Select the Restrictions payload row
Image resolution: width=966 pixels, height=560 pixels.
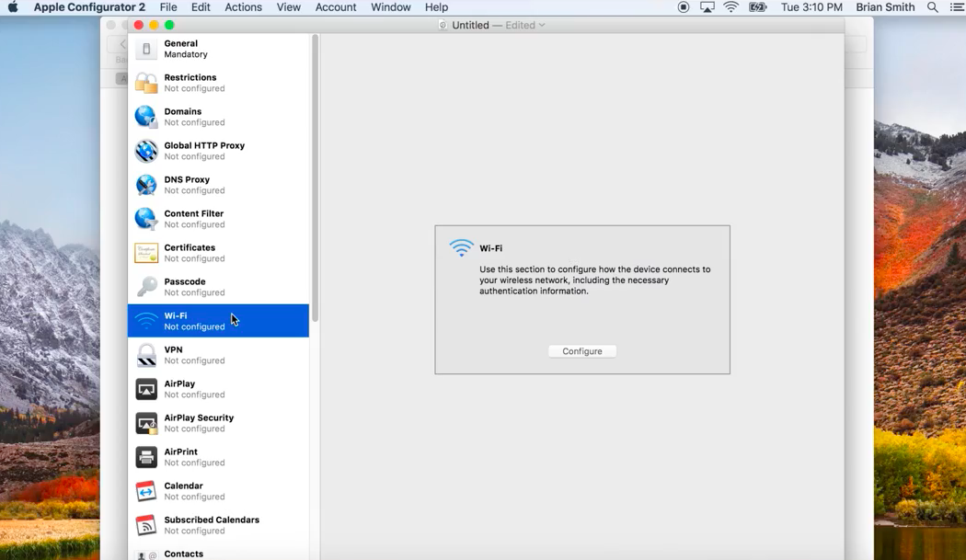(x=218, y=83)
